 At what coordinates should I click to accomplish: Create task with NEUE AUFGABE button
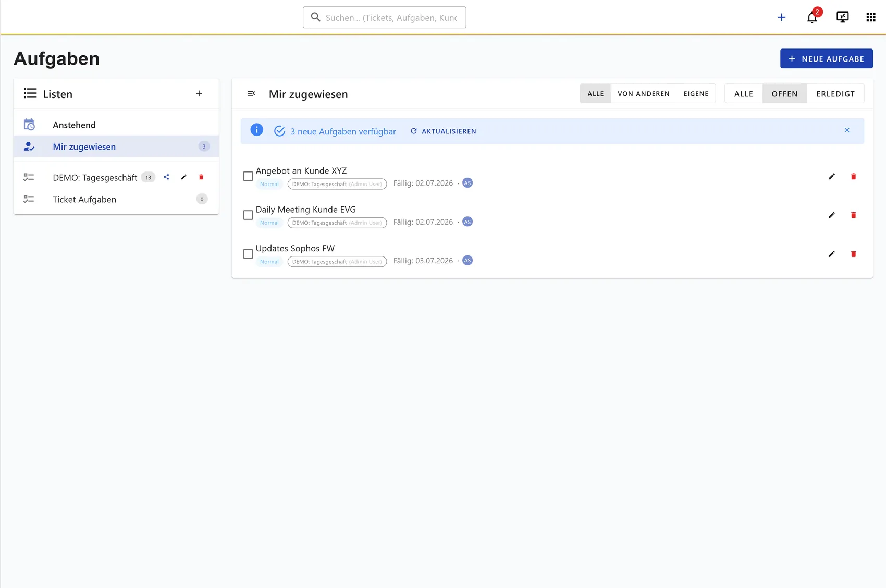coord(826,58)
